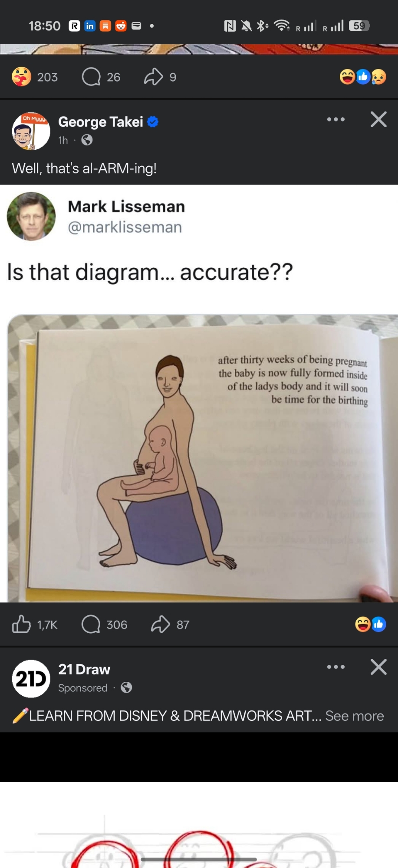Open George Takei's profile picture
The image size is (398, 868).
pos(31,131)
